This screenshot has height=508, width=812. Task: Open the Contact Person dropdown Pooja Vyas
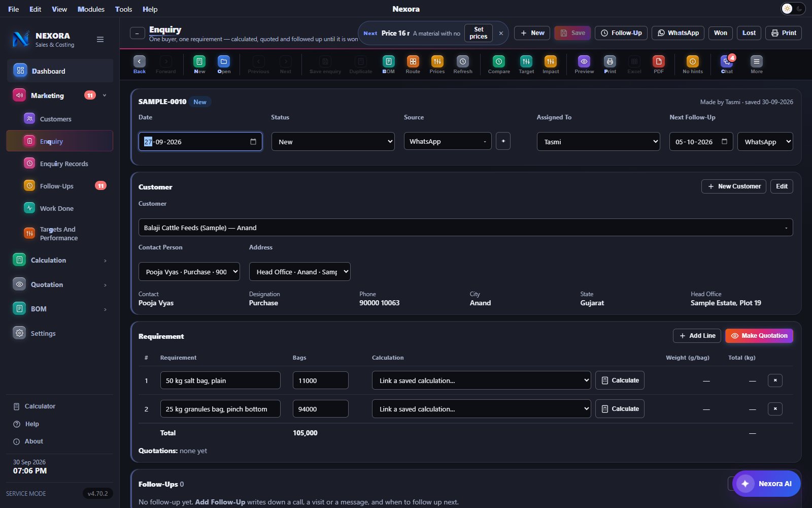pos(189,272)
